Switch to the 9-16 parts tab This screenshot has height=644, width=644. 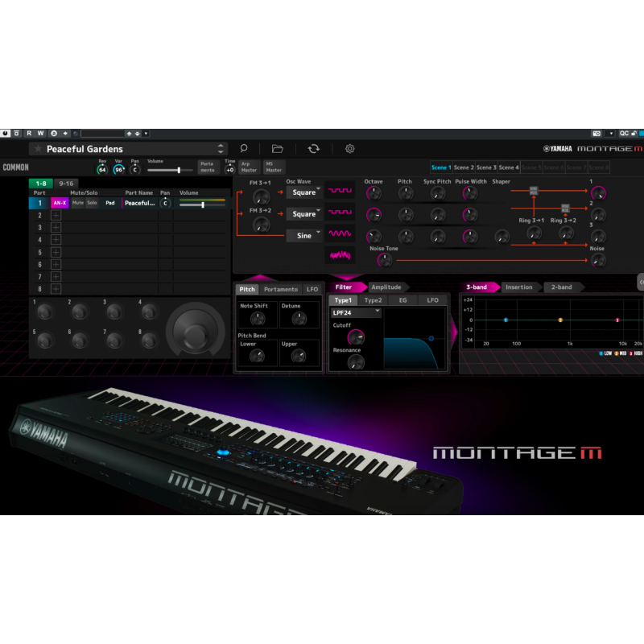[66, 184]
